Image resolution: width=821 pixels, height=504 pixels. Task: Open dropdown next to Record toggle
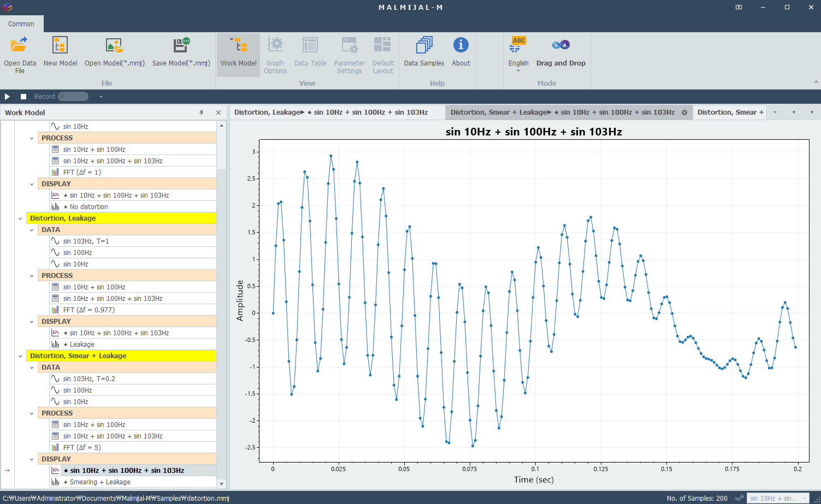(101, 97)
